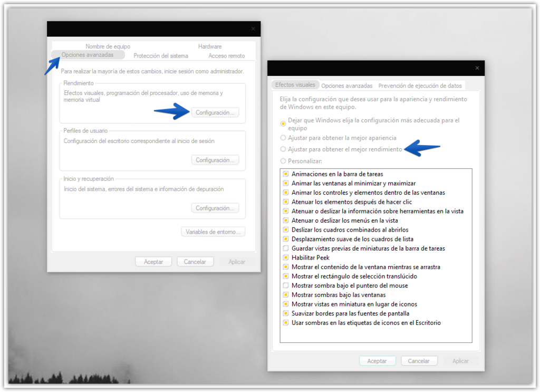
Task: Click Aplicar in the visual effects dialog
Action: point(460,361)
